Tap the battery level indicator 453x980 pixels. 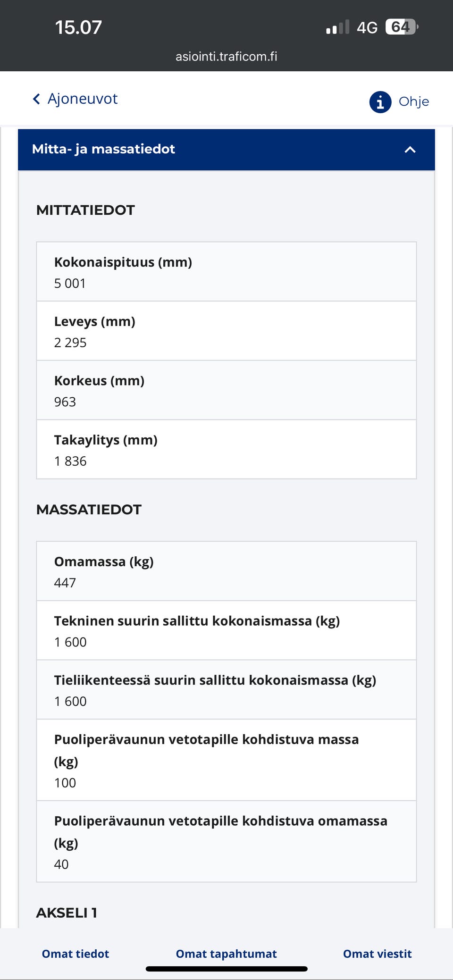(402, 27)
